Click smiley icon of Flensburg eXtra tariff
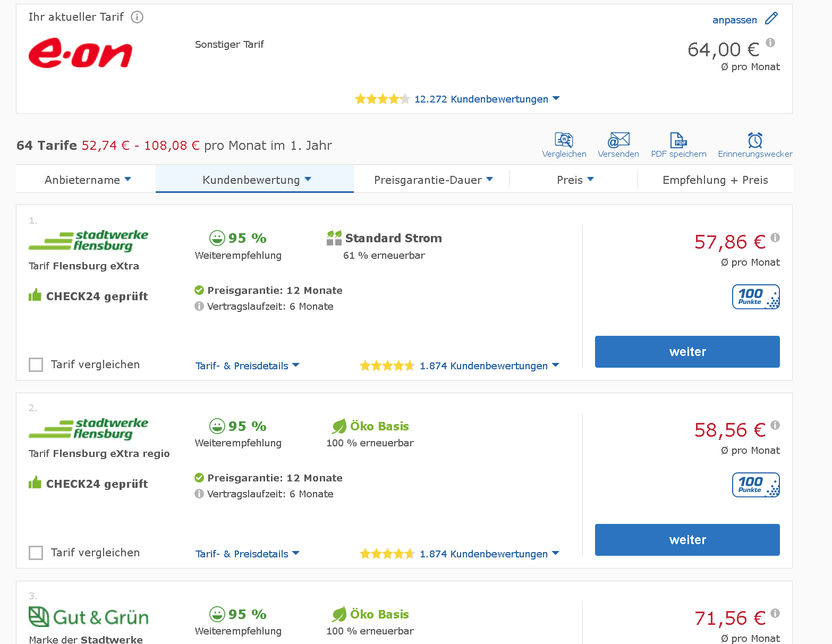 tap(217, 238)
